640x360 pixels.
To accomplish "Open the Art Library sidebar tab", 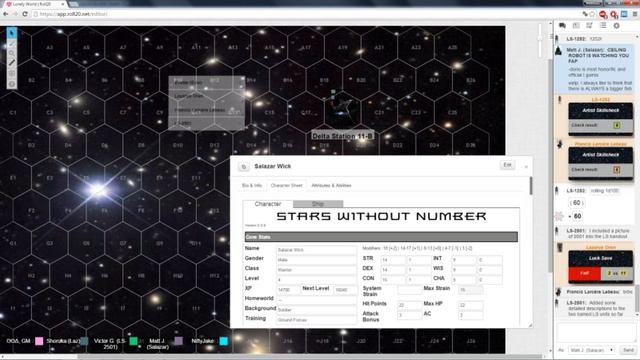I will click(x=576, y=25).
